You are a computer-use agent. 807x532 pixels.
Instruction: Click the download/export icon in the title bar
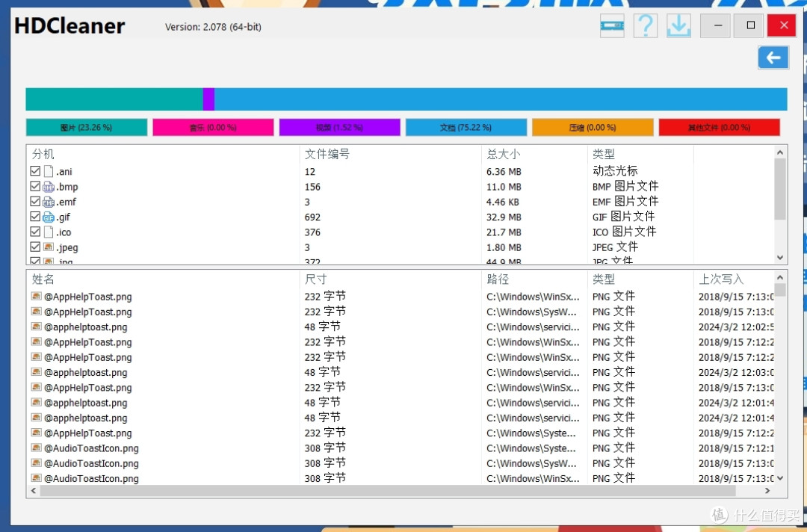tap(678, 25)
